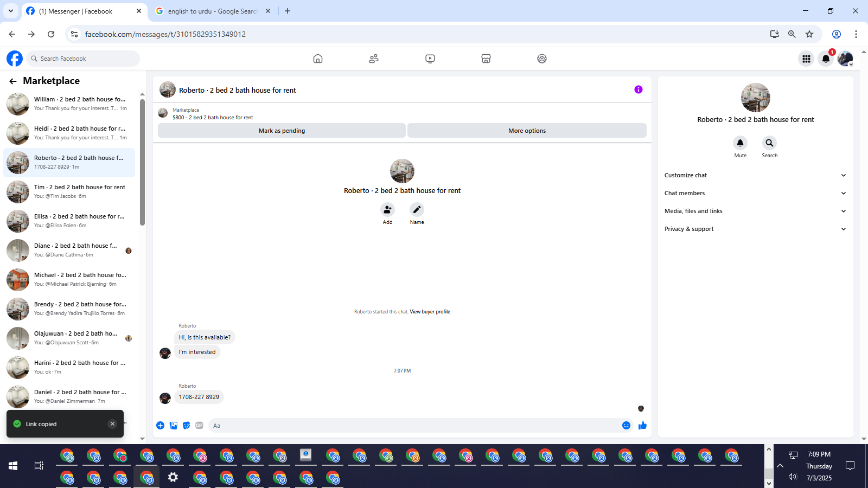
Task: Dismiss the Link copied notification
Action: tap(112, 424)
